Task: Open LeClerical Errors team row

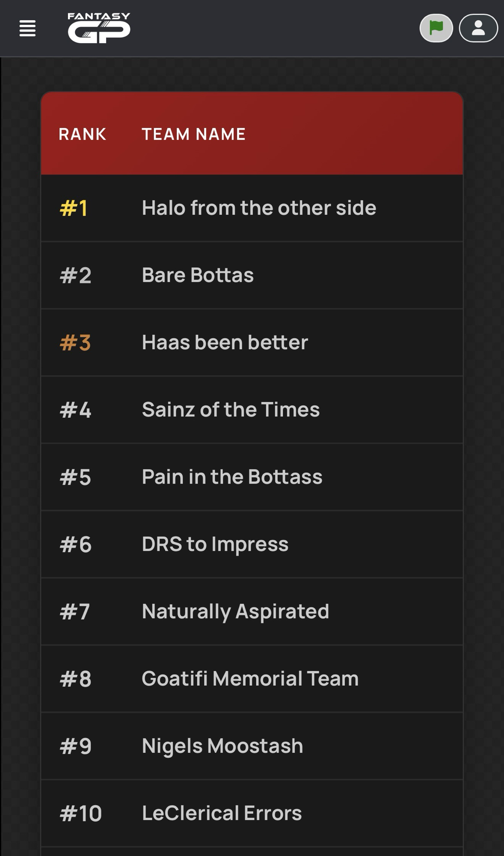Action: 222,813
